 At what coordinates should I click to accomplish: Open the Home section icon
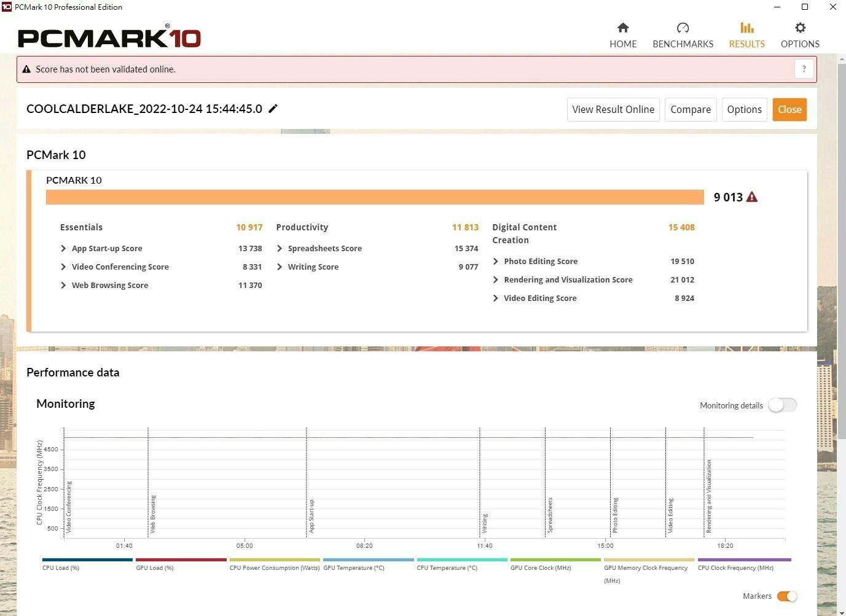tap(623, 28)
